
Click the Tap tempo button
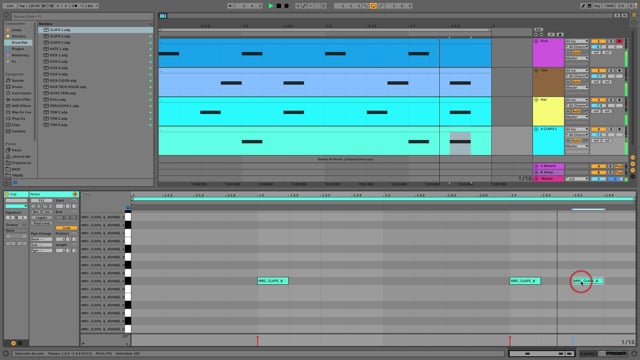coord(22,6)
